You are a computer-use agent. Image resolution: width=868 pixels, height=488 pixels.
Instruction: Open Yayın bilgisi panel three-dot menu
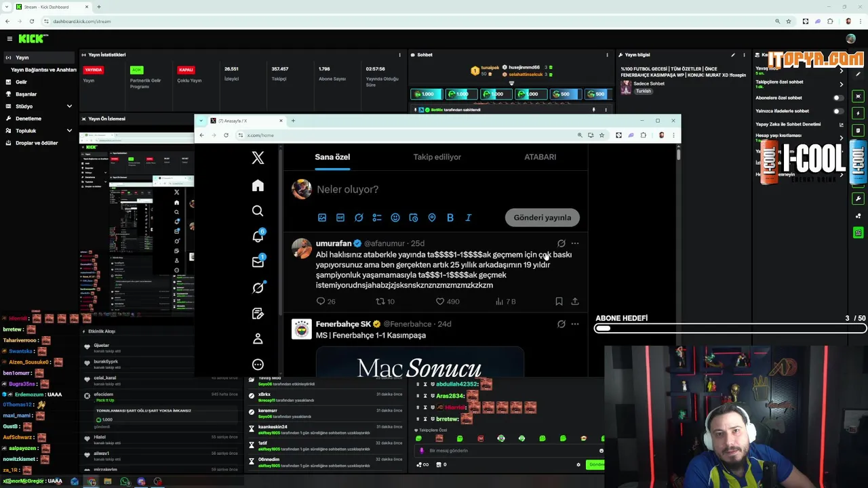point(745,55)
